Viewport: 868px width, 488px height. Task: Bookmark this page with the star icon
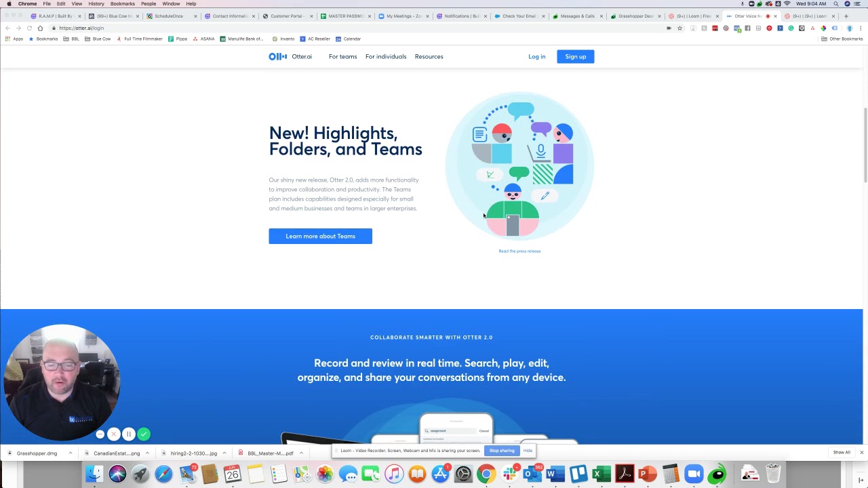679,28
